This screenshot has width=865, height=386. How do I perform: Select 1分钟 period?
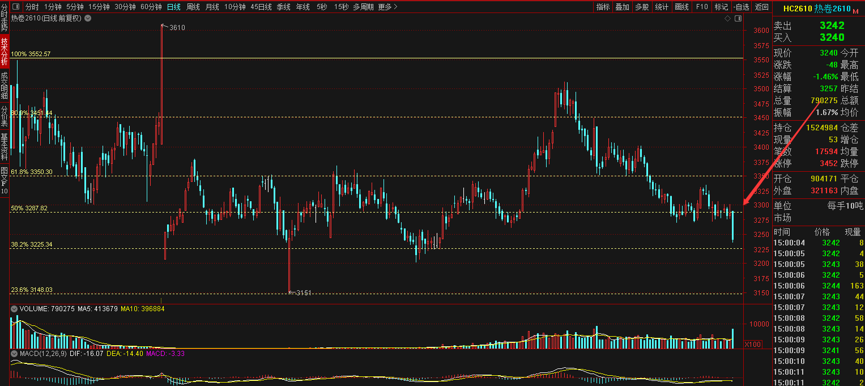coord(53,7)
